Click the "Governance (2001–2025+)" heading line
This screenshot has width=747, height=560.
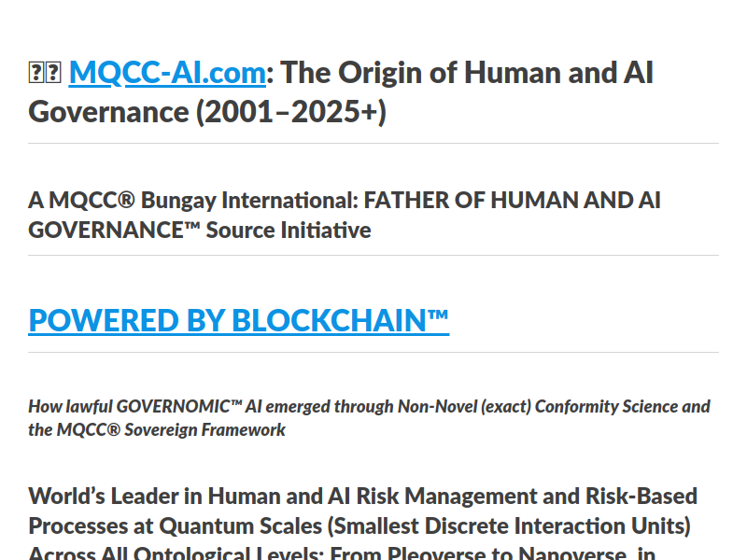(x=207, y=112)
